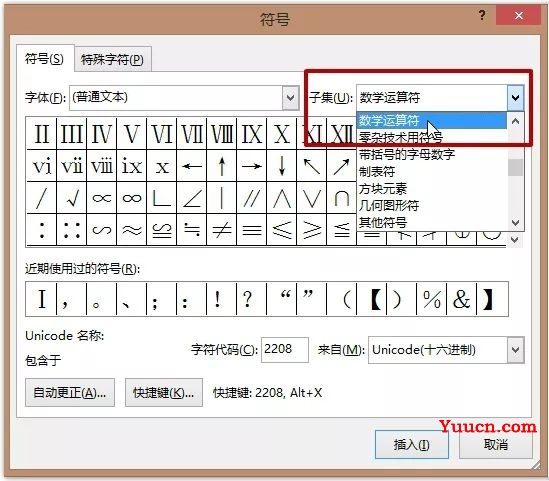Switch to the 特殊字符(P) tab
This screenshot has height=481, width=549.
(112, 59)
